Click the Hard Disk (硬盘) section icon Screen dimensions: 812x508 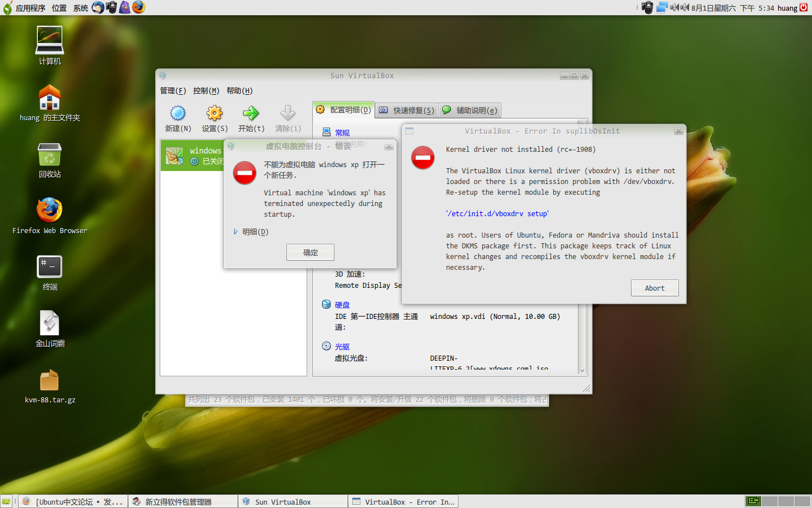click(x=326, y=304)
